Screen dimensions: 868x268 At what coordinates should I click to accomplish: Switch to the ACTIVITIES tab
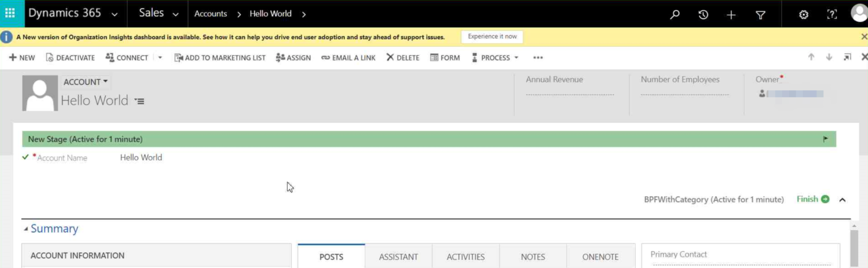[466, 257]
